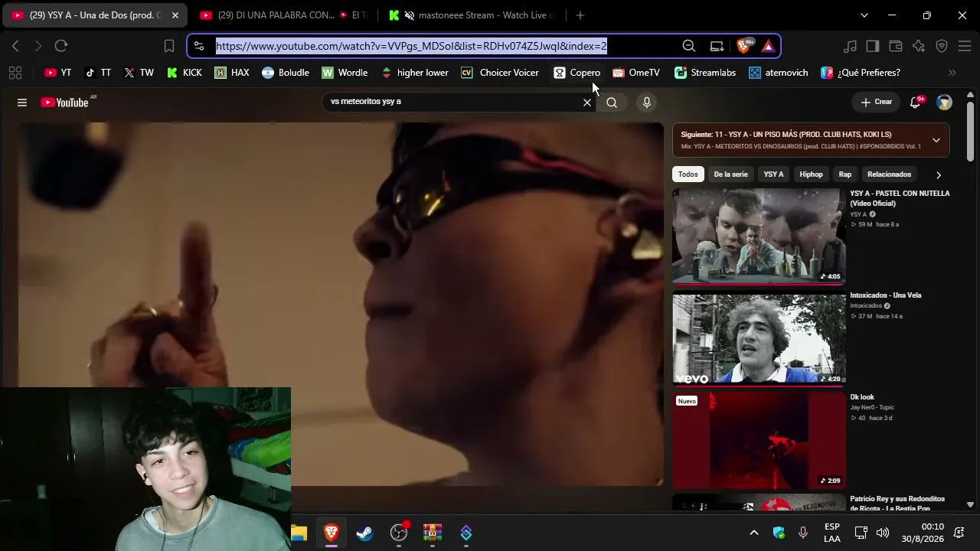Open the Choicer Voicer bookmark
This screenshot has width=980, height=551.
coord(500,73)
